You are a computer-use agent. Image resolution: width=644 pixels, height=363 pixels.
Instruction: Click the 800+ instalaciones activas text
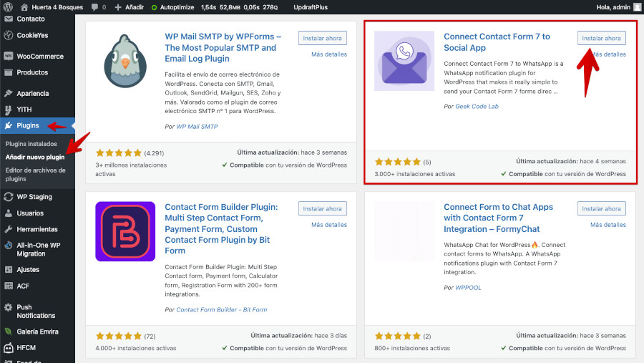[412, 348]
